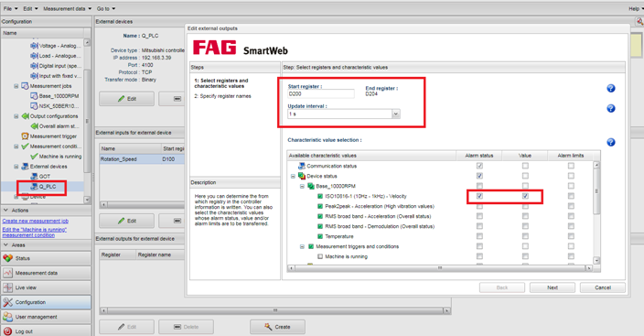Click the Measurement data chart icon
The height and width of the screenshot is (336, 644).
tap(7, 273)
